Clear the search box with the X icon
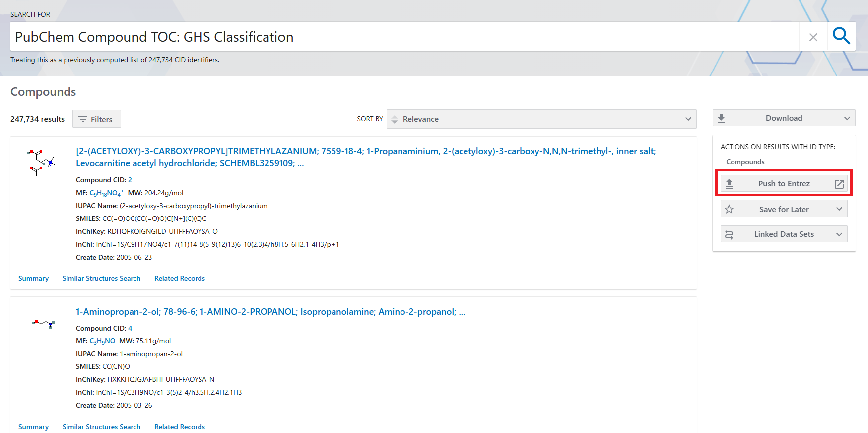 (813, 37)
